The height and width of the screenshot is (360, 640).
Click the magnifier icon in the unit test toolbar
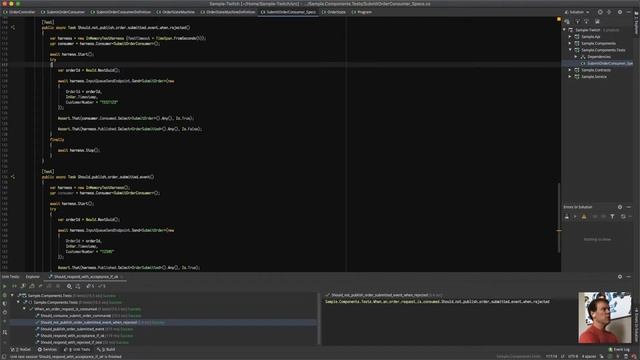coord(69,286)
